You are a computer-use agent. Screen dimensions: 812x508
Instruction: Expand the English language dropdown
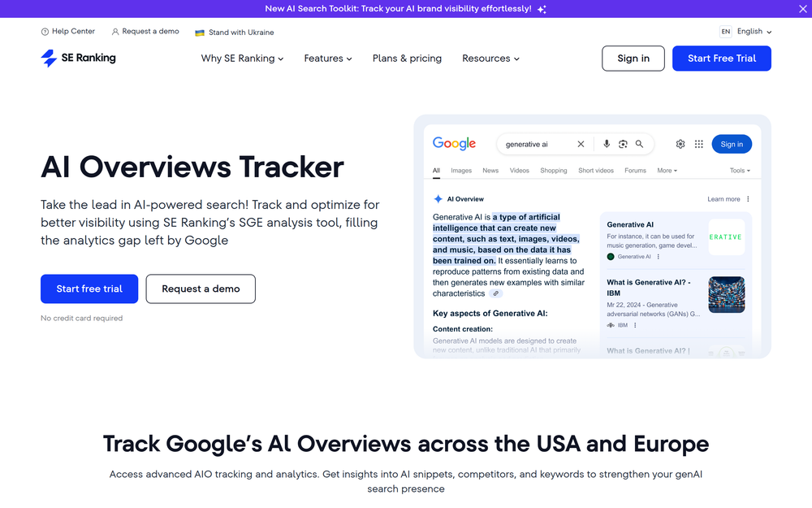coord(754,32)
